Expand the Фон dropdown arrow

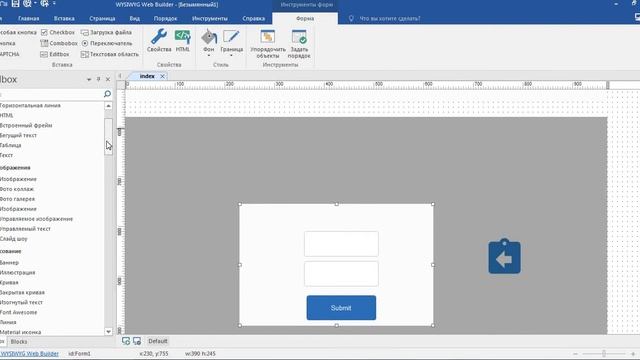[209, 55]
